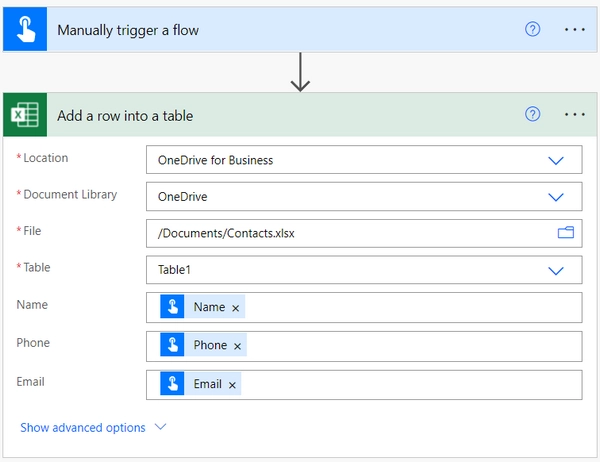Click inside the Phone value field
Screen dimensions: 600x462
click(364, 346)
